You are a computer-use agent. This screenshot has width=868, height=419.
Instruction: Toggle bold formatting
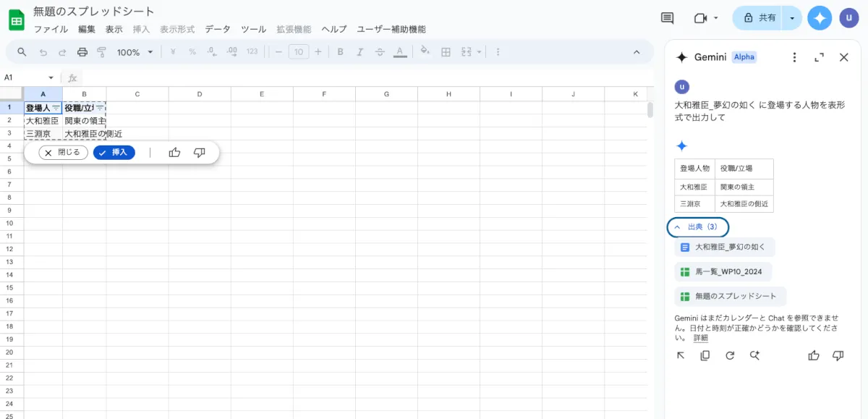(x=340, y=52)
